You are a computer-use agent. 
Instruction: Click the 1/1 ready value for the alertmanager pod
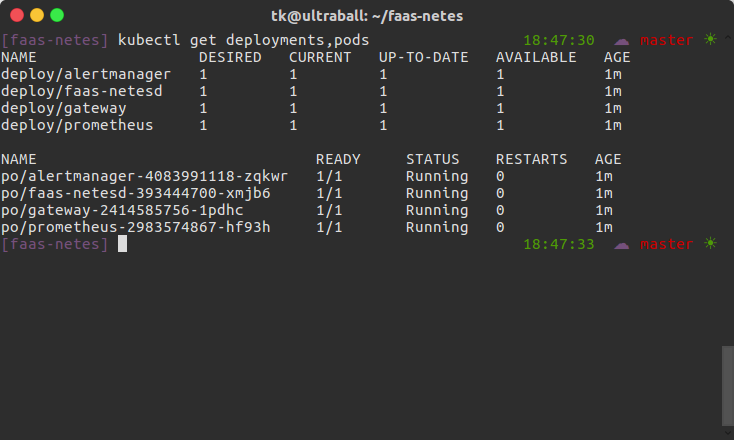click(329, 176)
